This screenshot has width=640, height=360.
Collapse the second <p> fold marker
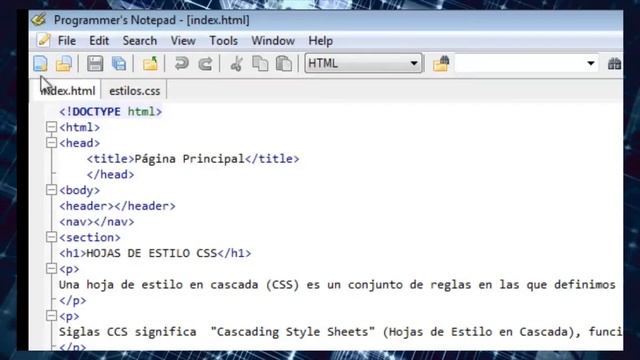[x=51, y=316]
